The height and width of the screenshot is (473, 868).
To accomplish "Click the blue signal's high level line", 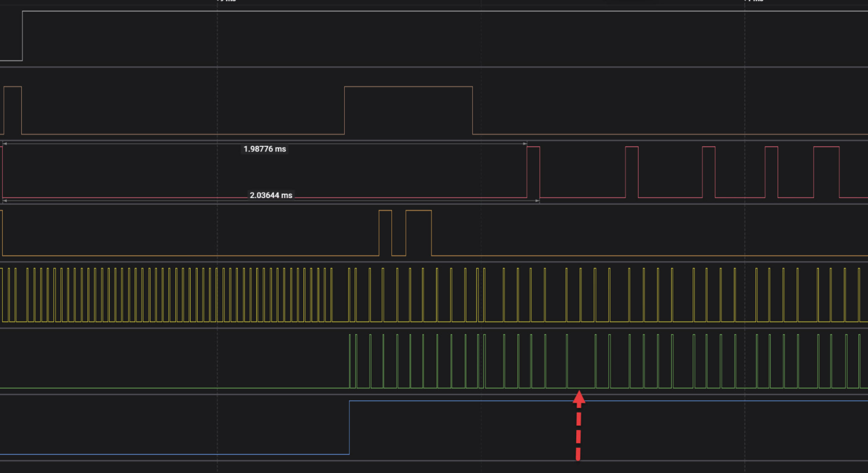I will click(x=708, y=401).
